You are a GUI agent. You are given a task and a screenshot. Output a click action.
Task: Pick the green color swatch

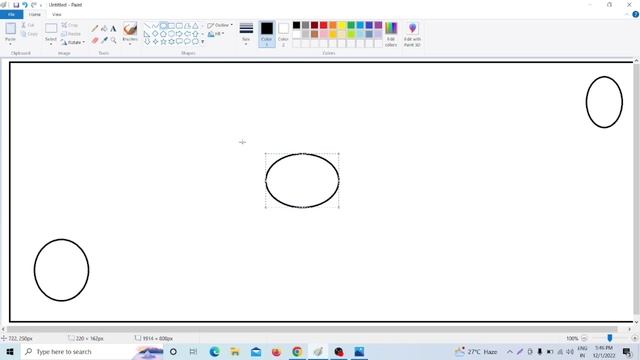point(351,25)
